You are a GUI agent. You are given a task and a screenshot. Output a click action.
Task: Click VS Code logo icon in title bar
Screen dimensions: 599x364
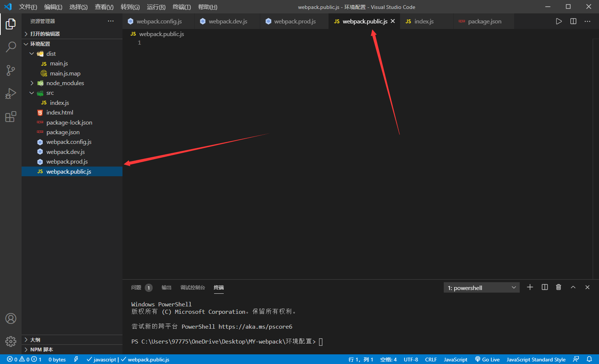tap(8, 7)
